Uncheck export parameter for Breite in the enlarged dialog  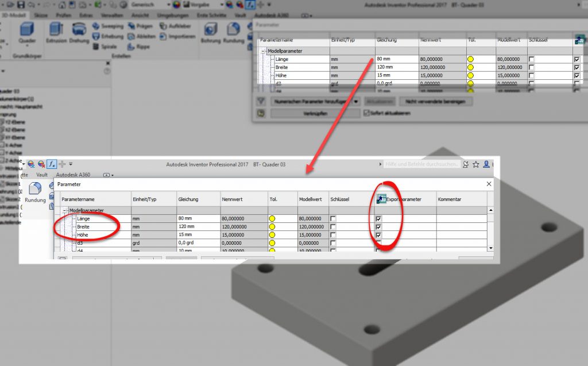tap(378, 227)
